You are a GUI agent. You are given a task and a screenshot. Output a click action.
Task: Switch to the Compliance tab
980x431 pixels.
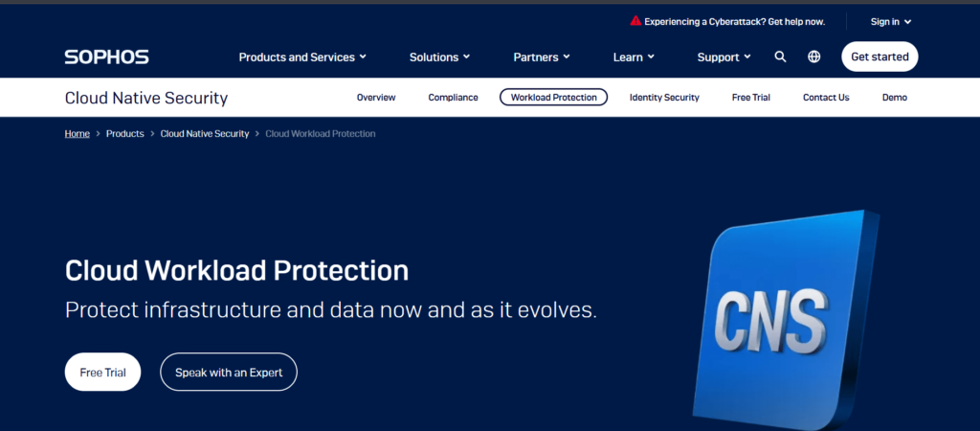453,98
